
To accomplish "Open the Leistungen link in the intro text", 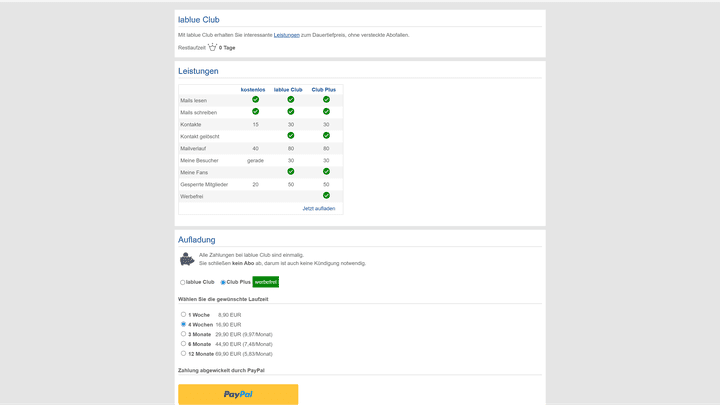I will [x=287, y=35].
